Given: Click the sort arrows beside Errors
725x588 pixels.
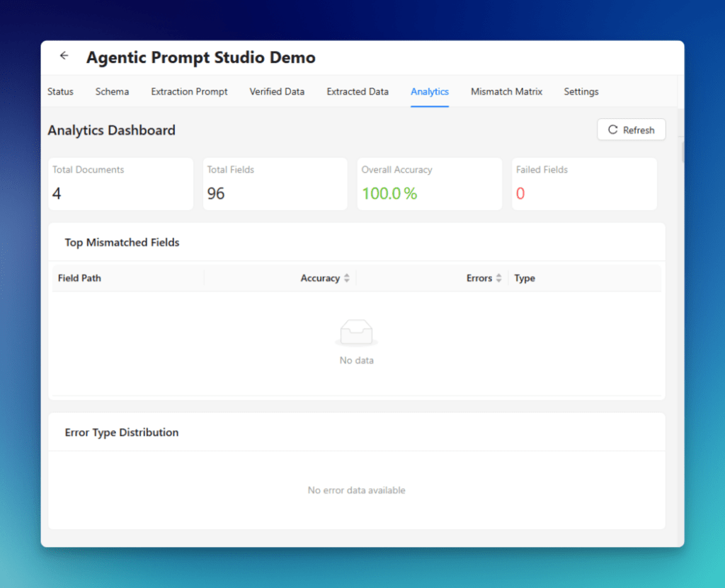Looking at the screenshot, I should click(x=498, y=279).
